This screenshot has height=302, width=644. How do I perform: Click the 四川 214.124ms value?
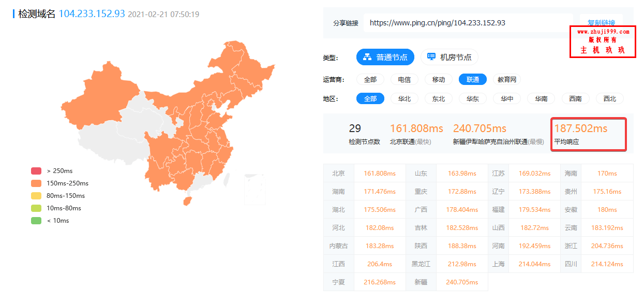tap(607, 264)
